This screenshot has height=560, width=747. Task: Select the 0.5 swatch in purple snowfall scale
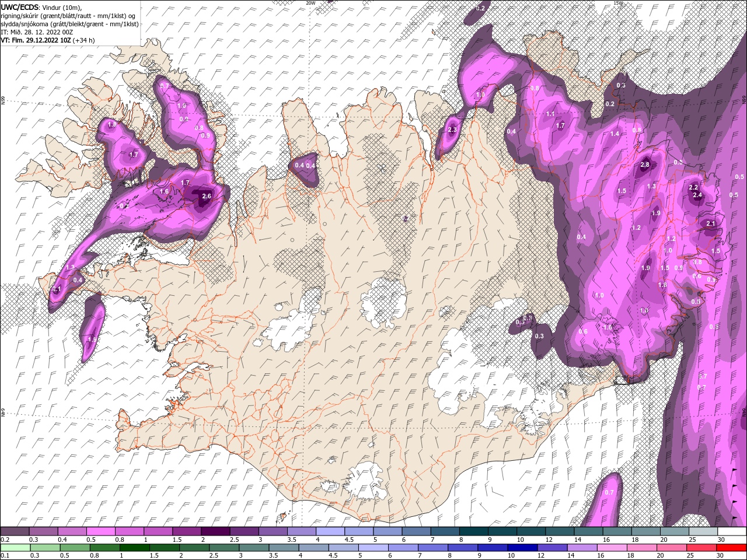(x=100, y=531)
